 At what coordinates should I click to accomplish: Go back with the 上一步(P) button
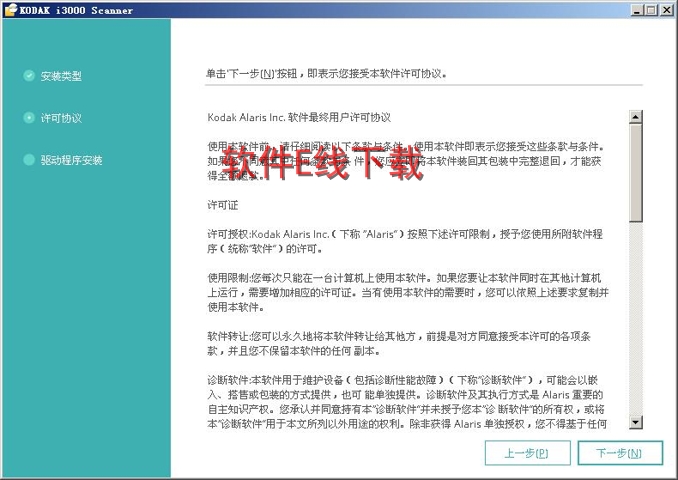525,453
